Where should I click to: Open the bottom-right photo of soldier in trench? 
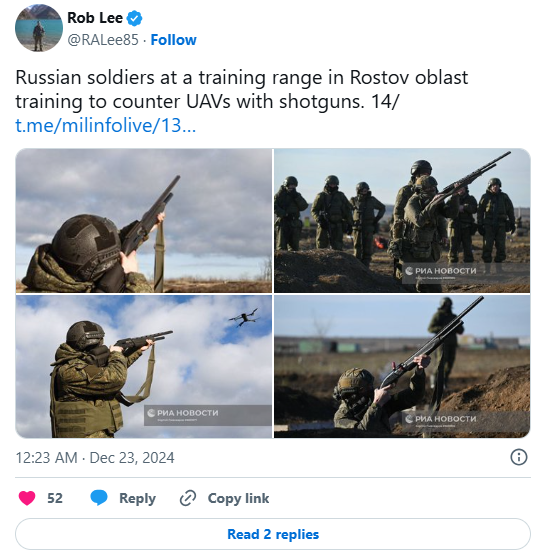402,367
